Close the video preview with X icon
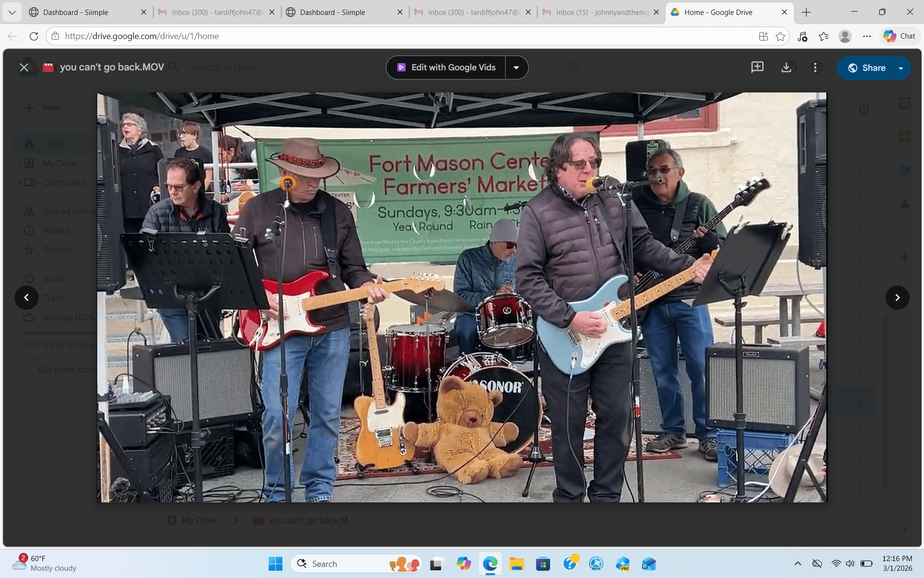 [x=24, y=67]
